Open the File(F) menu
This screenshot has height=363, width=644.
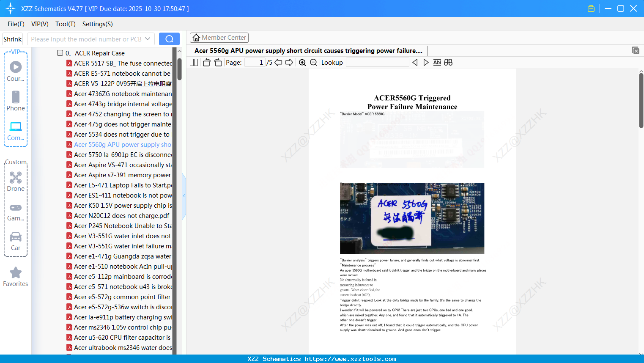click(16, 24)
